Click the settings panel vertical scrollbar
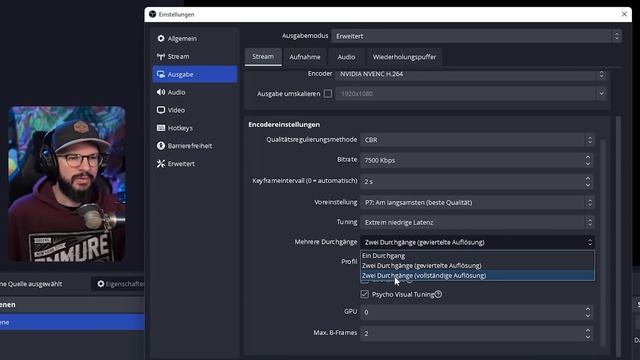This screenshot has height=360, width=640. click(x=618, y=237)
